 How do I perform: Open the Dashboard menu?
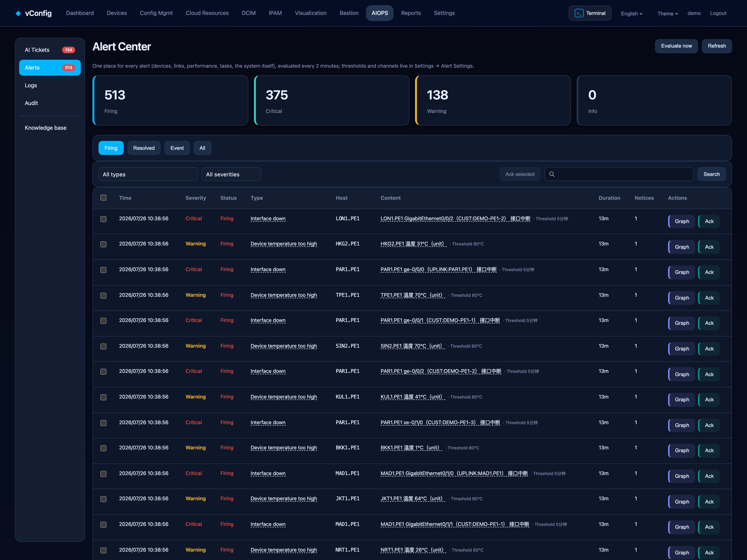(80, 13)
